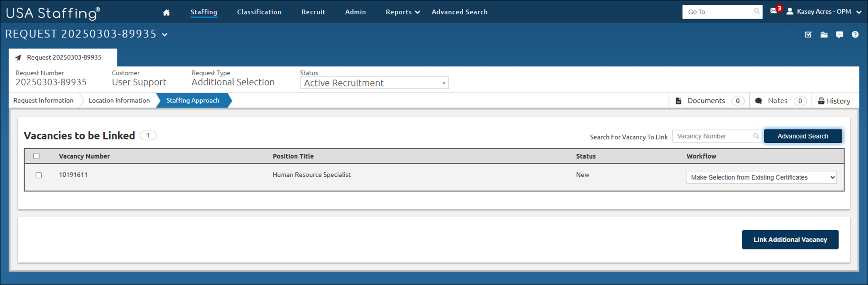Screen dimensions: 868x285
Task: Click the tasks checklist icon
Action: click(x=808, y=34)
